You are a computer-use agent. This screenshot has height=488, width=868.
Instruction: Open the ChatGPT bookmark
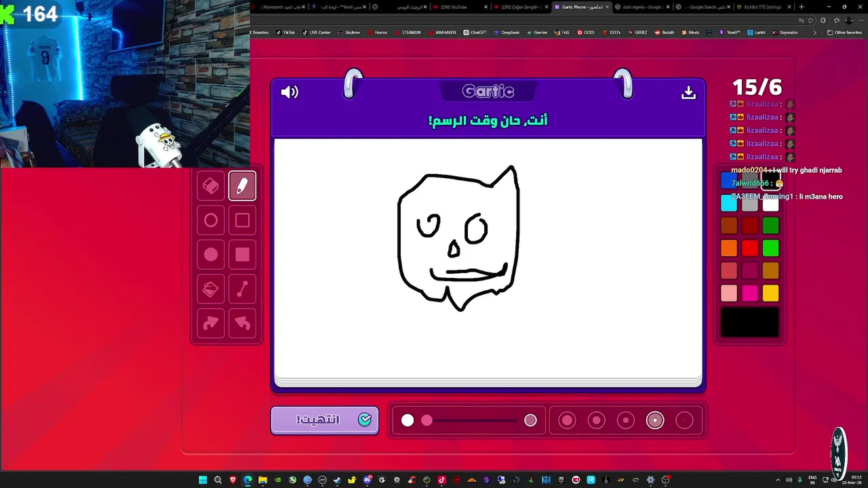click(475, 33)
